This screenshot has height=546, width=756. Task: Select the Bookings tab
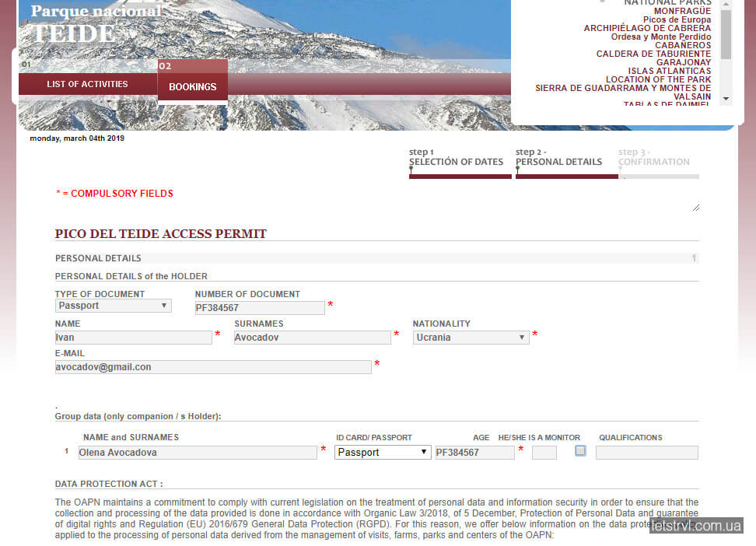pos(193,86)
